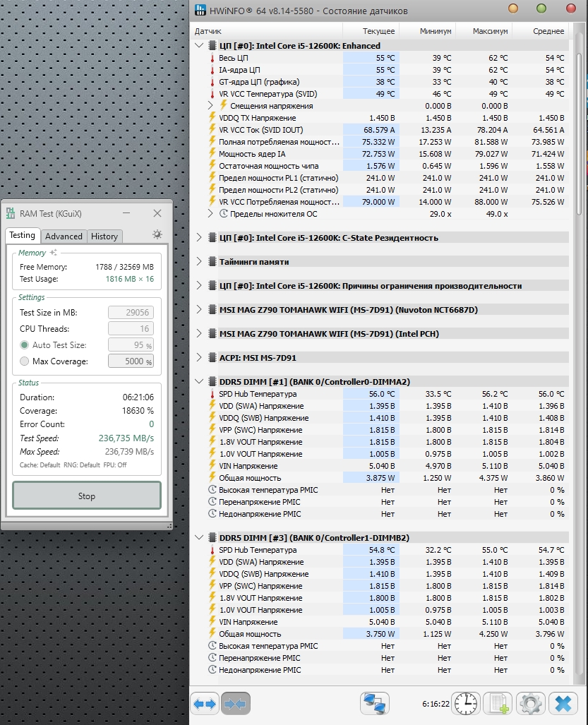Minimize the RAM Test window

126,213
